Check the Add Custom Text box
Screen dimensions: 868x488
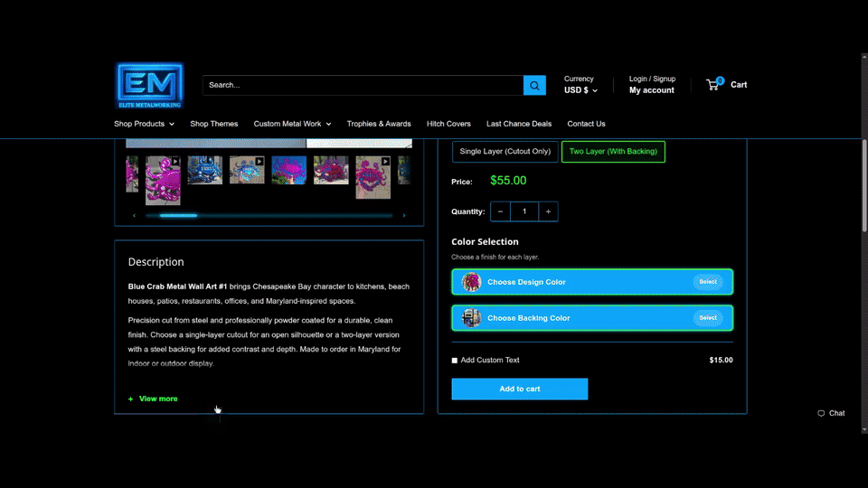pyautogui.click(x=455, y=361)
